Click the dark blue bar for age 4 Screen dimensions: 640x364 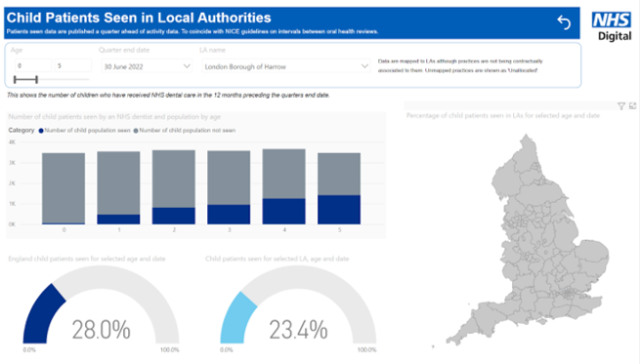pos(283,211)
